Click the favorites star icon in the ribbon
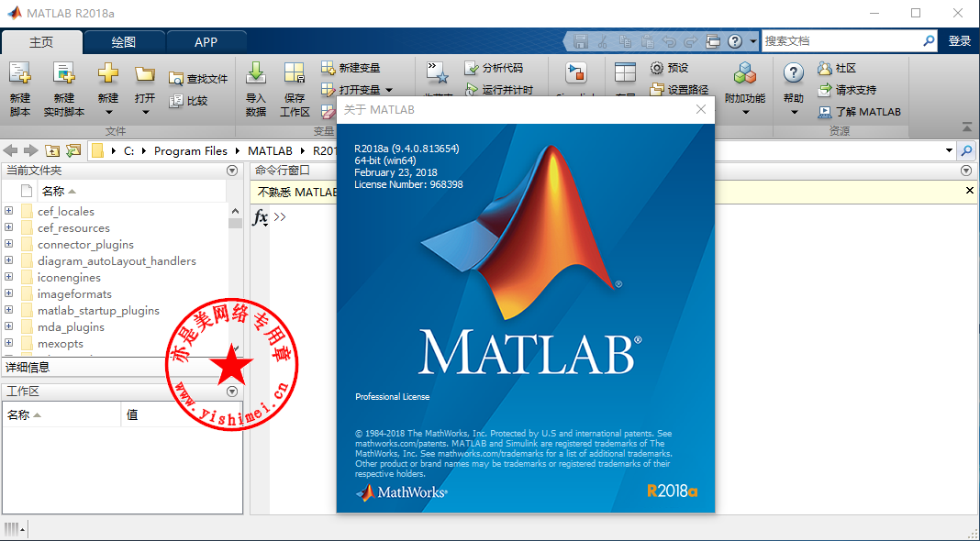The image size is (980, 541). (x=438, y=73)
